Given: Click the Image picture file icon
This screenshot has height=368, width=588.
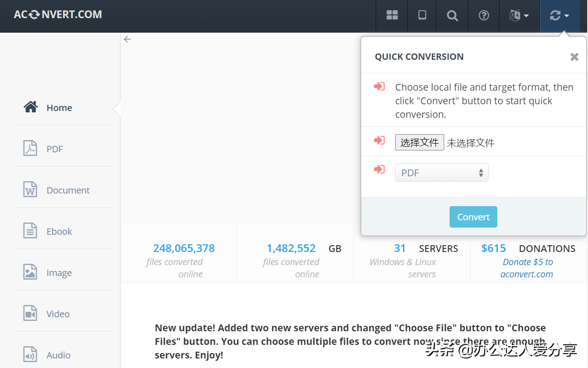Looking at the screenshot, I should point(30,272).
